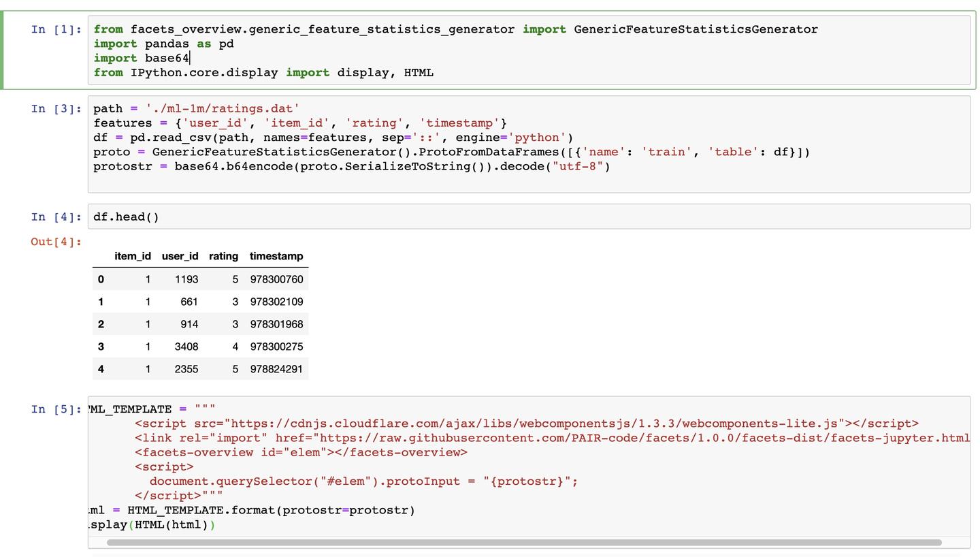Click timestamp value 978300760
The image size is (980, 557).
276,279
